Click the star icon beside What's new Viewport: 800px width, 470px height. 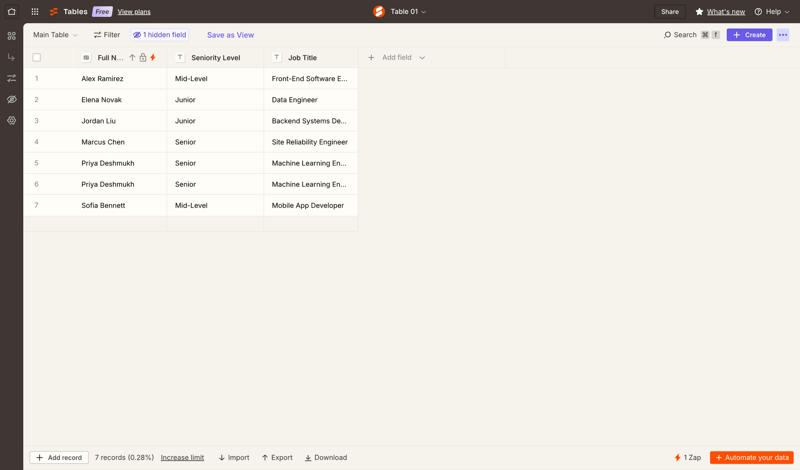point(699,11)
